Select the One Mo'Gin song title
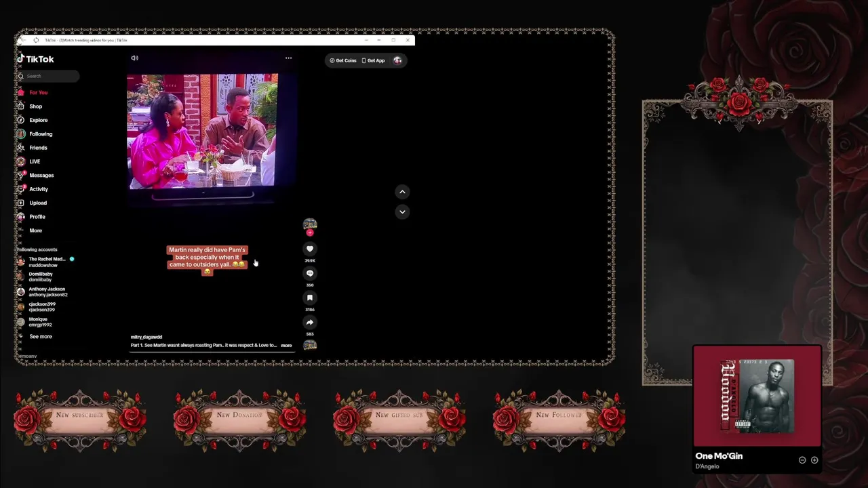Image resolution: width=868 pixels, height=488 pixels. click(719, 456)
